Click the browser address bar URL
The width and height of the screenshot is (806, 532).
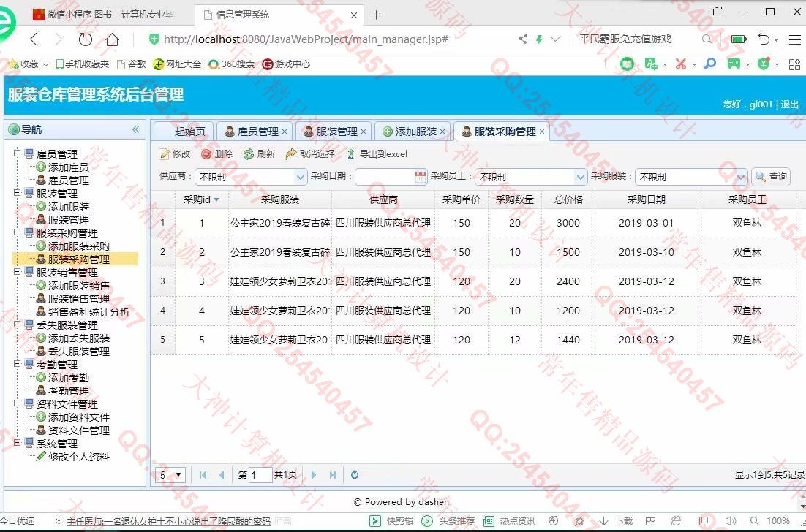(x=306, y=39)
